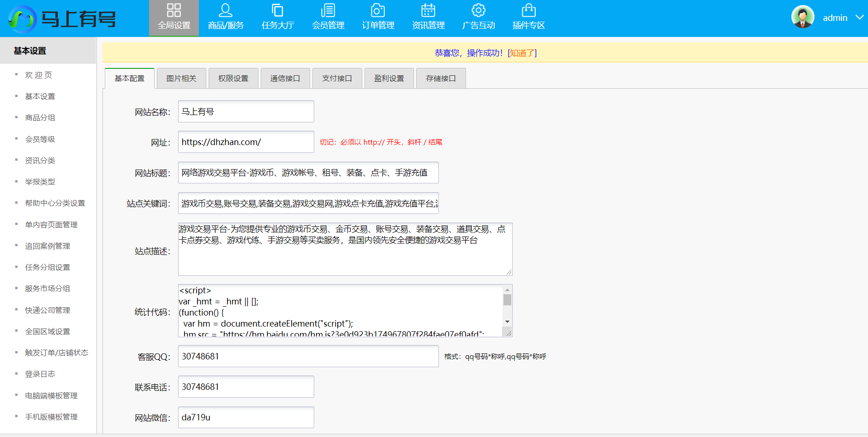Viewport: 868px width, 437px height.
Task: Open the 任务大厅 icon in top navigation
Action: [x=277, y=11]
